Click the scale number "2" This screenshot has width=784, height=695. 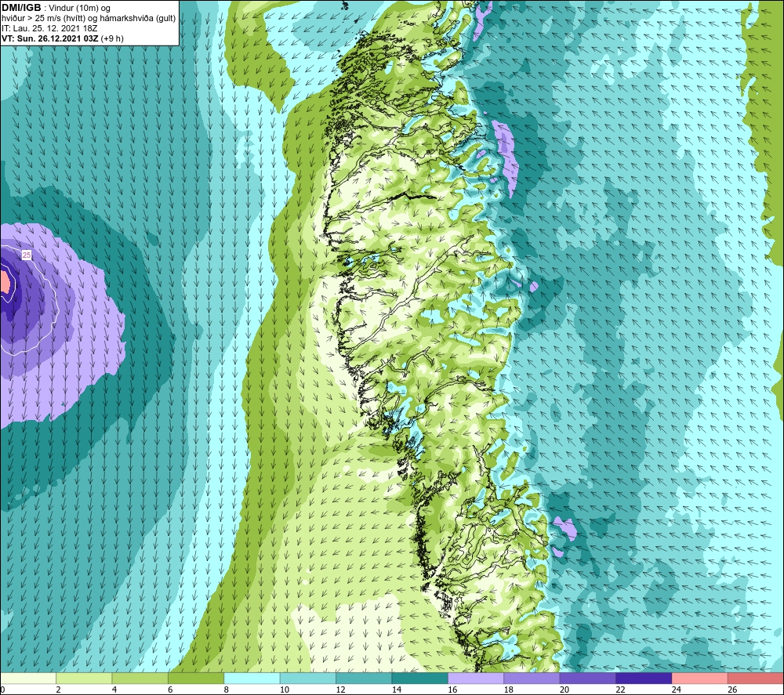coord(59,690)
